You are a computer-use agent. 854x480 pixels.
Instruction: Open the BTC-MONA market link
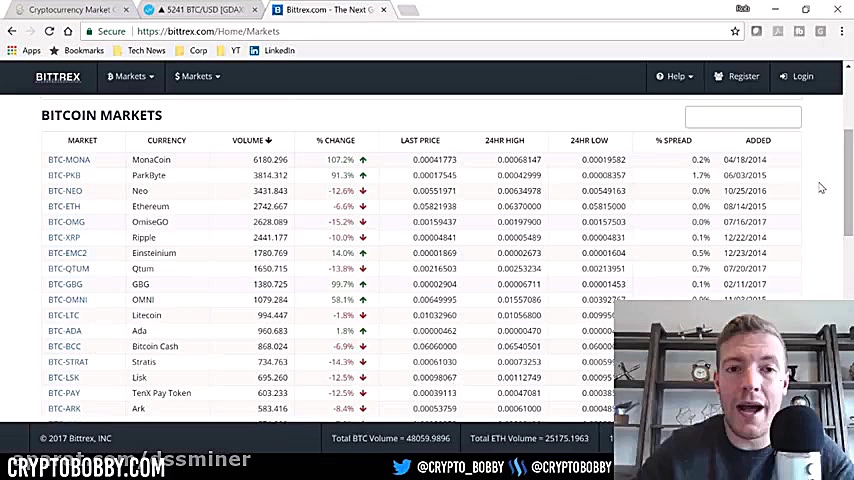pyautogui.click(x=69, y=160)
